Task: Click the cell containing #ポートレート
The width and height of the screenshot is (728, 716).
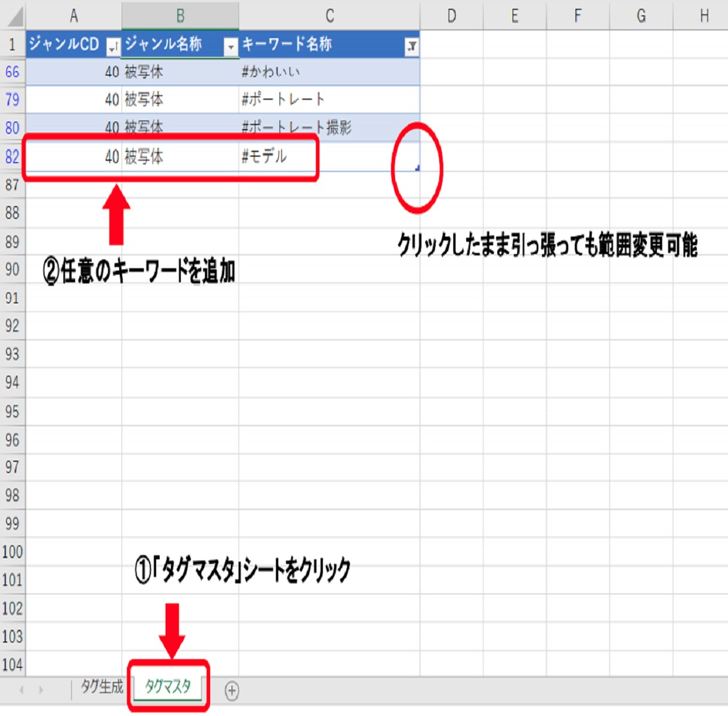Action: (x=329, y=100)
